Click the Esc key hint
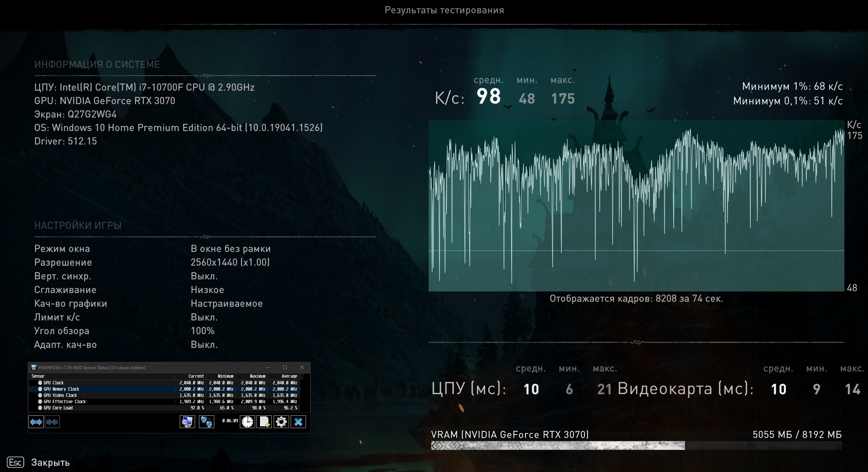This screenshot has width=868, height=472. (15, 462)
